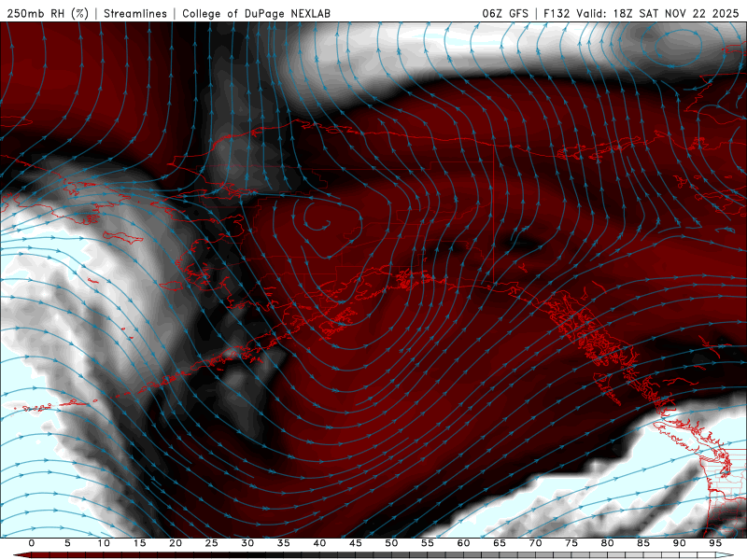Select the "F132" forecast hour text
The width and height of the screenshot is (747, 560).
pyautogui.click(x=557, y=13)
